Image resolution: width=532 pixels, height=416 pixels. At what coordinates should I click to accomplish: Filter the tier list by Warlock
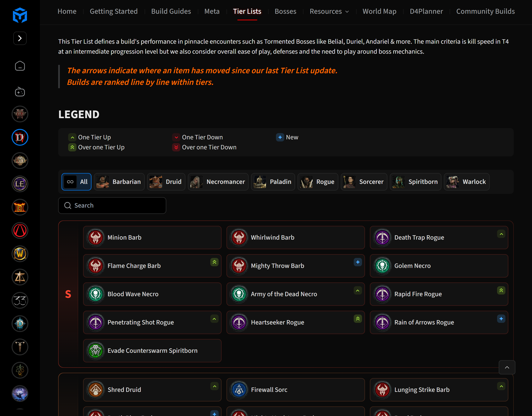click(467, 182)
